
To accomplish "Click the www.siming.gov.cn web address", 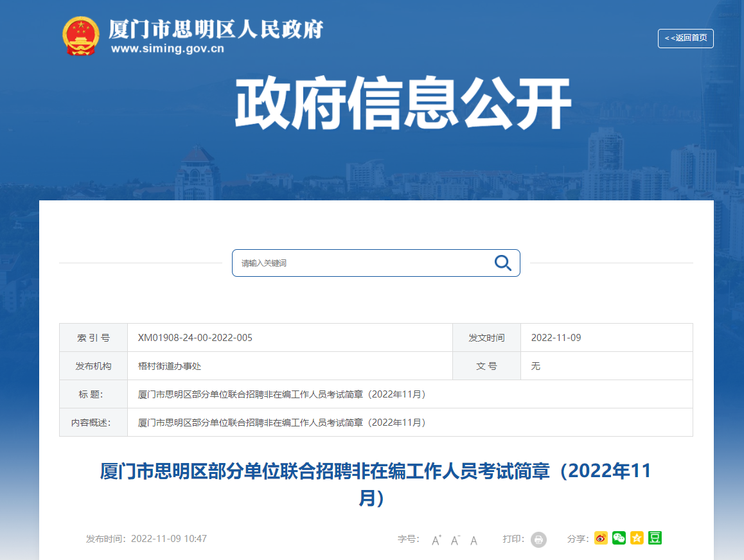I will (167, 49).
